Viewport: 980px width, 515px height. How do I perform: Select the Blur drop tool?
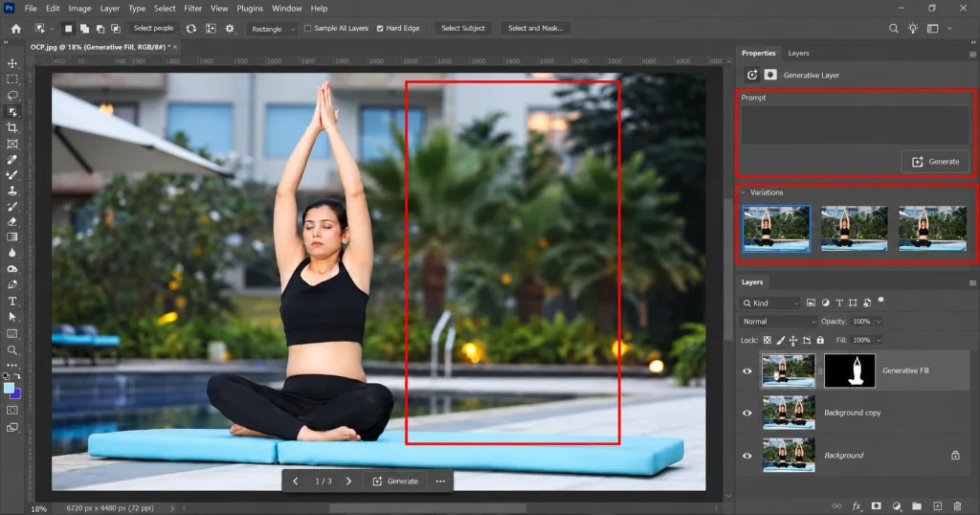click(12, 253)
